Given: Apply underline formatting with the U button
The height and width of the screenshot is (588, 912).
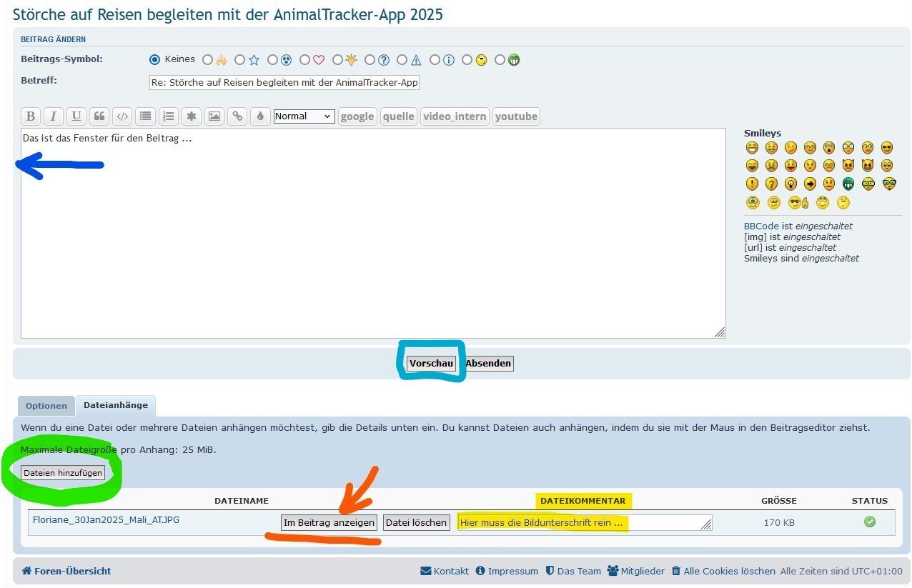Looking at the screenshot, I should (x=76, y=116).
